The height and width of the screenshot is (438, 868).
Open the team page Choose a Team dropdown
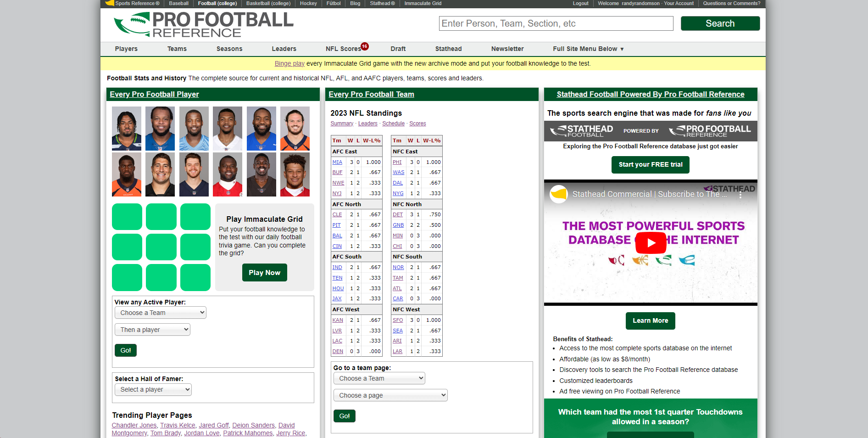click(x=379, y=378)
